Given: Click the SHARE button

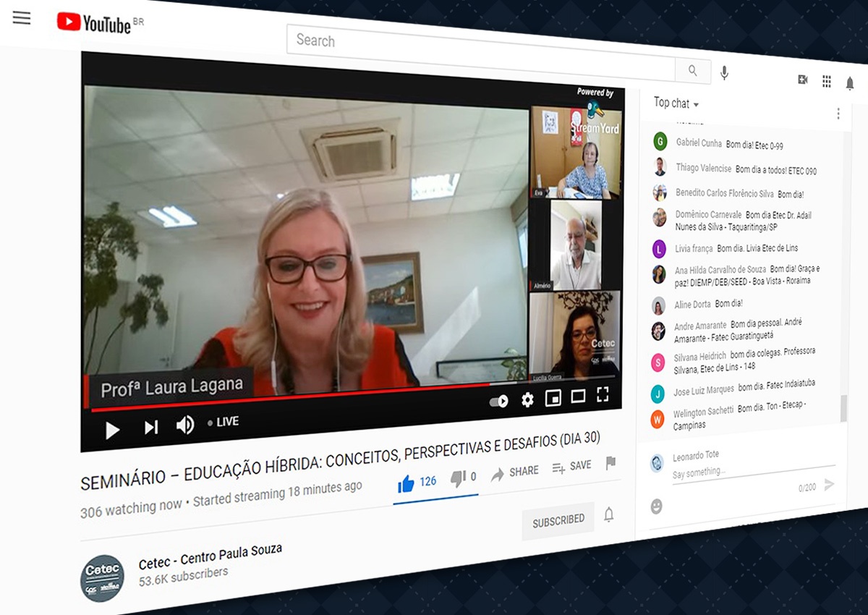Looking at the screenshot, I should [515, 472].
